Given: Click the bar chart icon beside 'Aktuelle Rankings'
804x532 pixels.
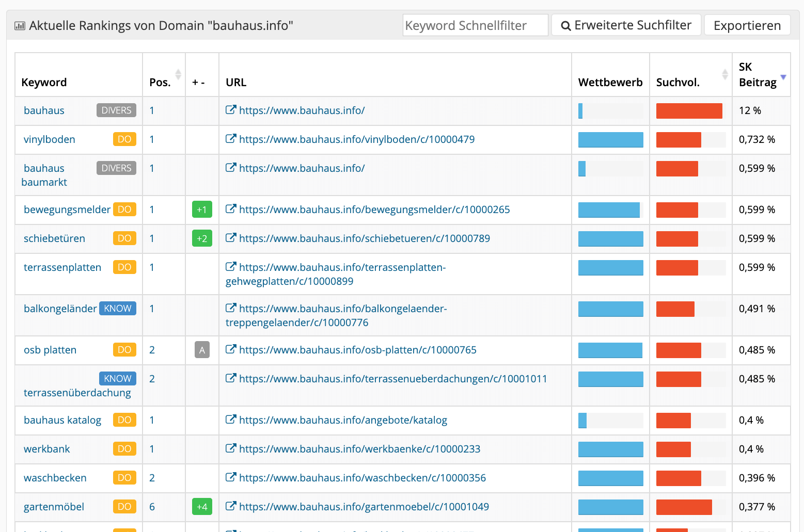Looking at the screenshot, I should [x=20, y=26].
